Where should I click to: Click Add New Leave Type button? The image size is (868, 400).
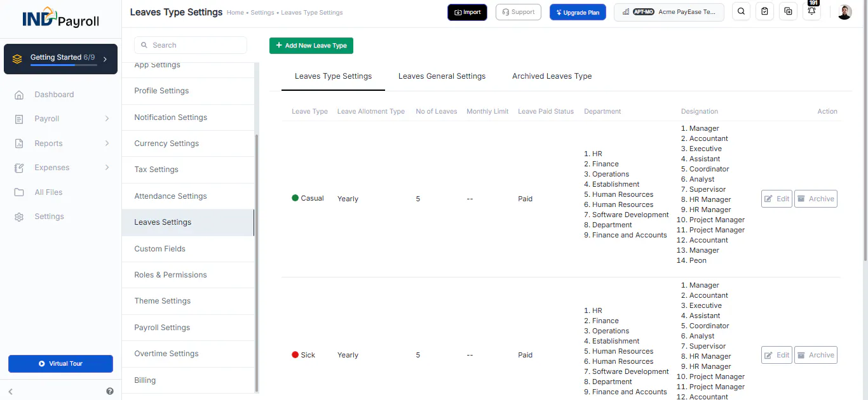[x=311, y=46]
